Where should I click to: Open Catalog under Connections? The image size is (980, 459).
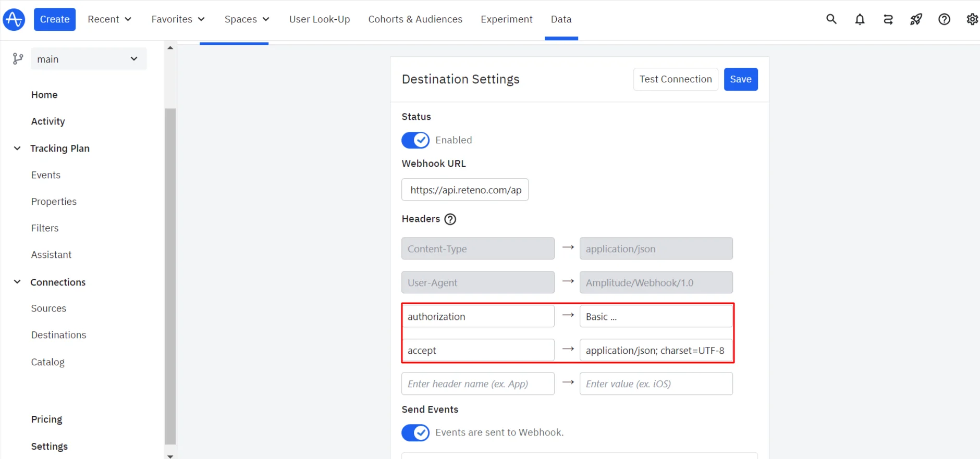click(x=47, y=362)
